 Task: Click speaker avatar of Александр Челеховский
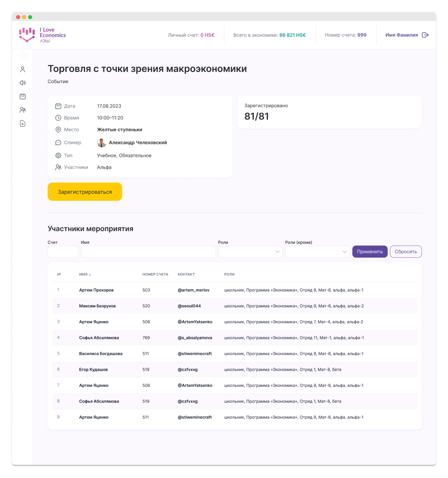click(x=101, y=143)
